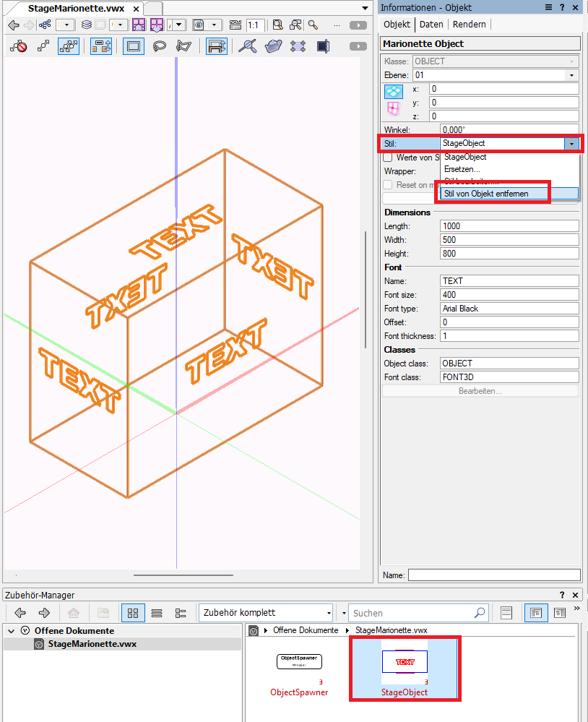Image resolution: width=588 pixels, height=722 pixels.
Task: Click the magnifier zoom icon in view bar
Action: [x=313, y=25]
